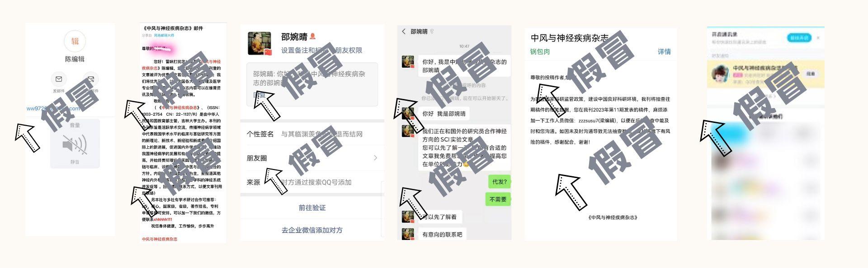Viewport: 868px width, 268px height.
Task: Open the ww972 email address link
Action: click(x=53, y=108)
